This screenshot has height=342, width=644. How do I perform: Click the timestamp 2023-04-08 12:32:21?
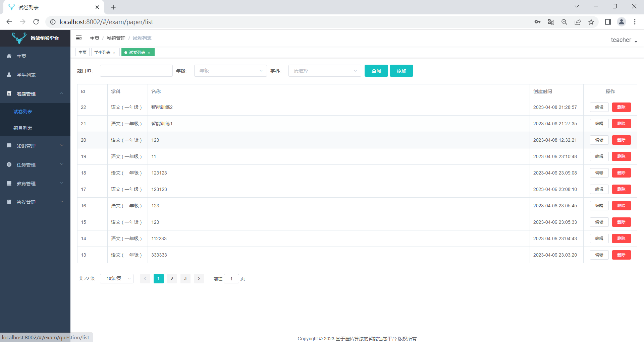pos(555,140)
